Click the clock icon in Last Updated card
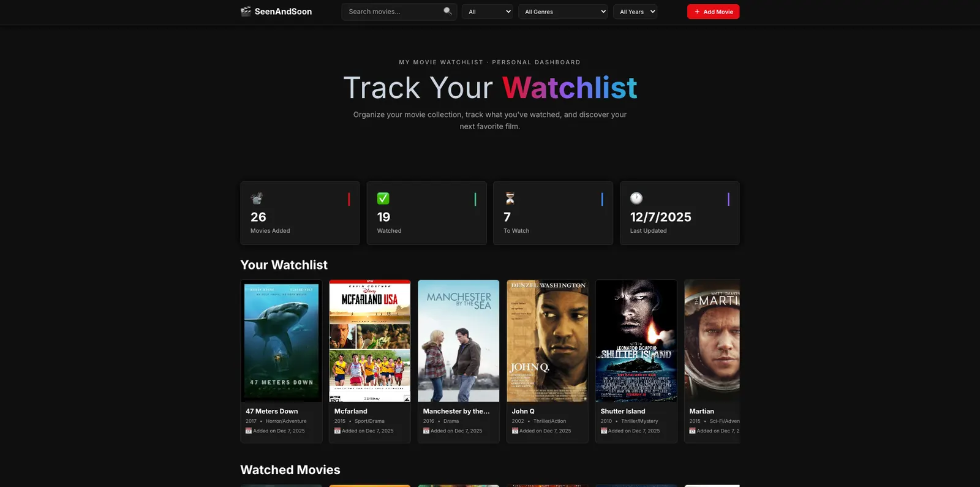The width and height of the screenshot is (980, 487). coord(636,198)
